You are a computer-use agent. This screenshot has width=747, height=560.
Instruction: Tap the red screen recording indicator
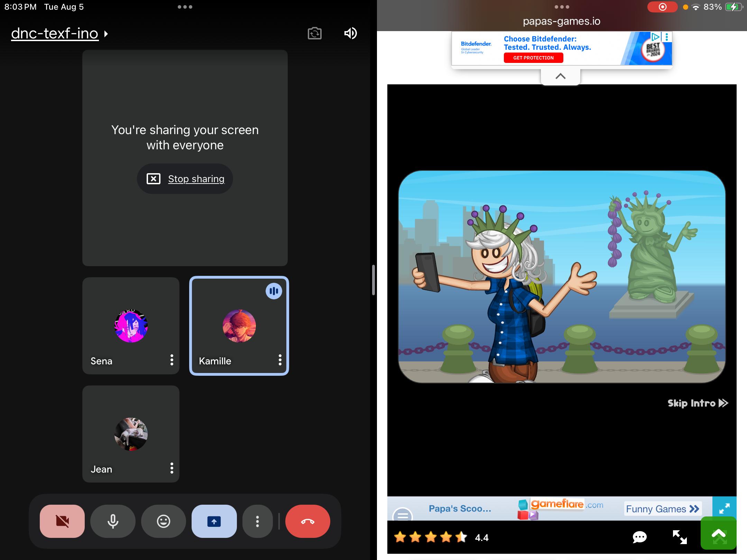662,7
